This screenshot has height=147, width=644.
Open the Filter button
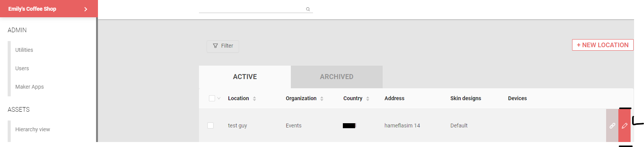tap(223, 46)
